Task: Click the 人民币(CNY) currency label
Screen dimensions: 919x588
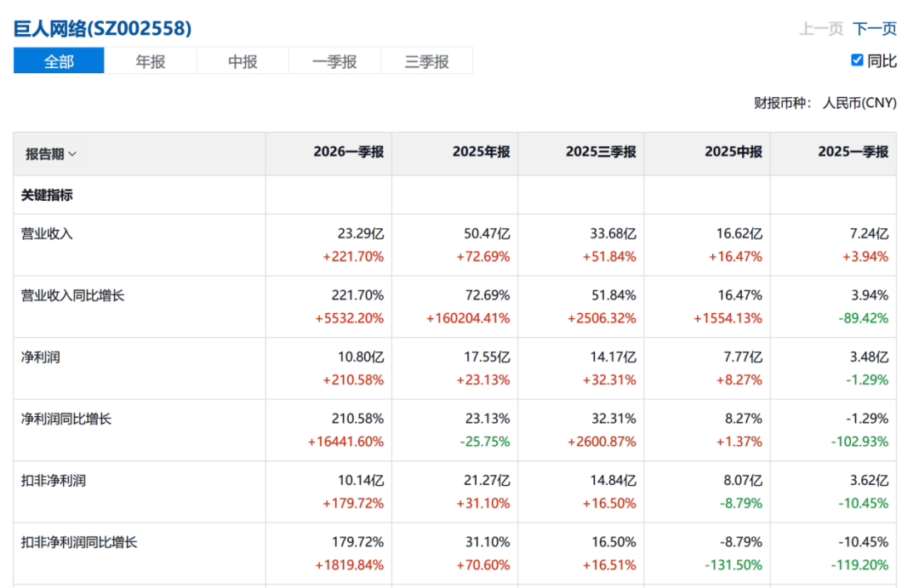Action: tap(859, 103)
